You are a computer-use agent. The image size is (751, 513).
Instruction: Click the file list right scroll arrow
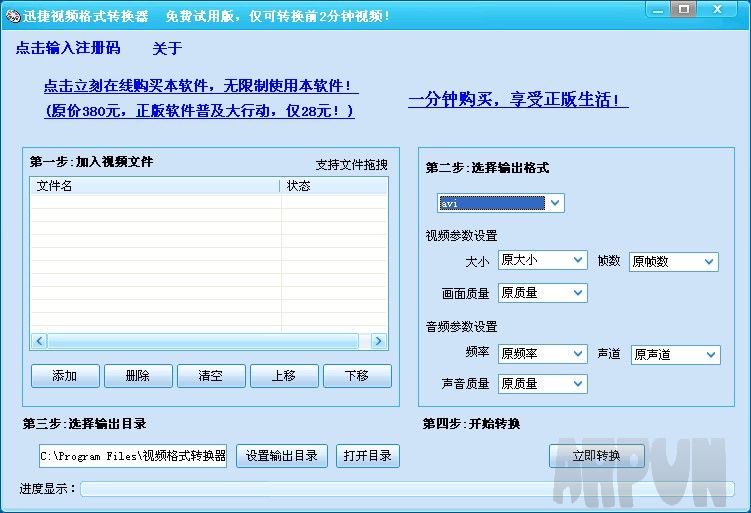[379, 341]
